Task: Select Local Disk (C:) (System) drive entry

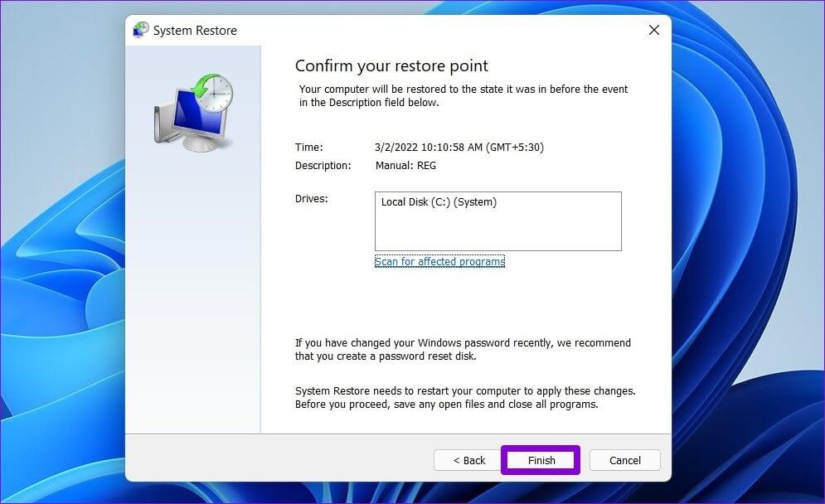Action: 439,202
